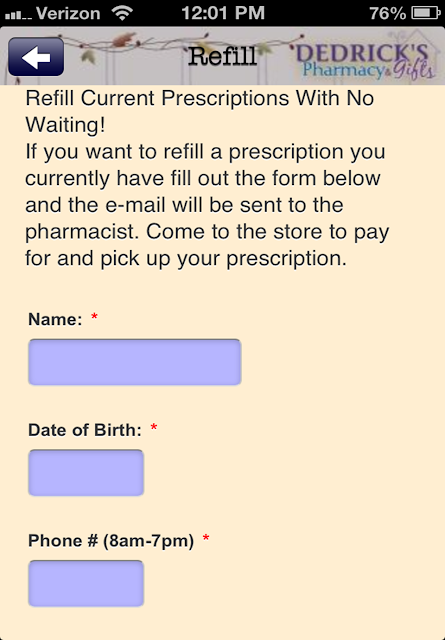Click the red asterisk beside Date of Birth

click(x=154, y=427)
